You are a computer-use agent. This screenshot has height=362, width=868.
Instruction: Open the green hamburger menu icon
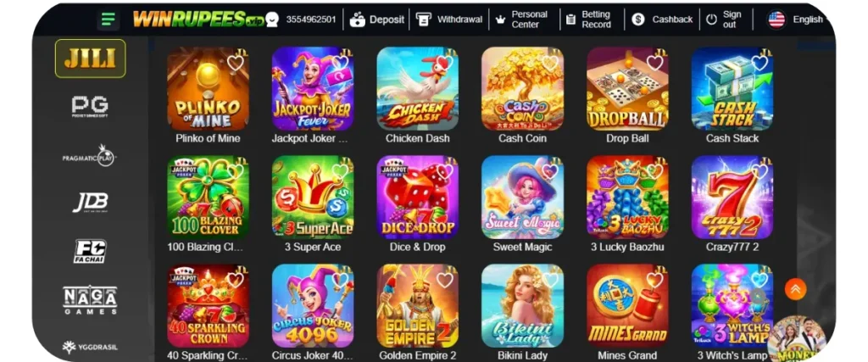pos(108,20)
